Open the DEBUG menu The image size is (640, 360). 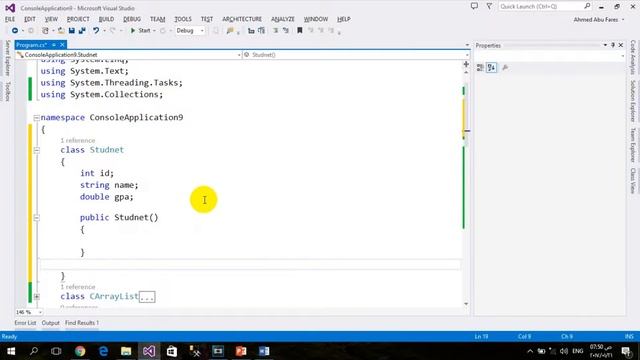[132, 19]
